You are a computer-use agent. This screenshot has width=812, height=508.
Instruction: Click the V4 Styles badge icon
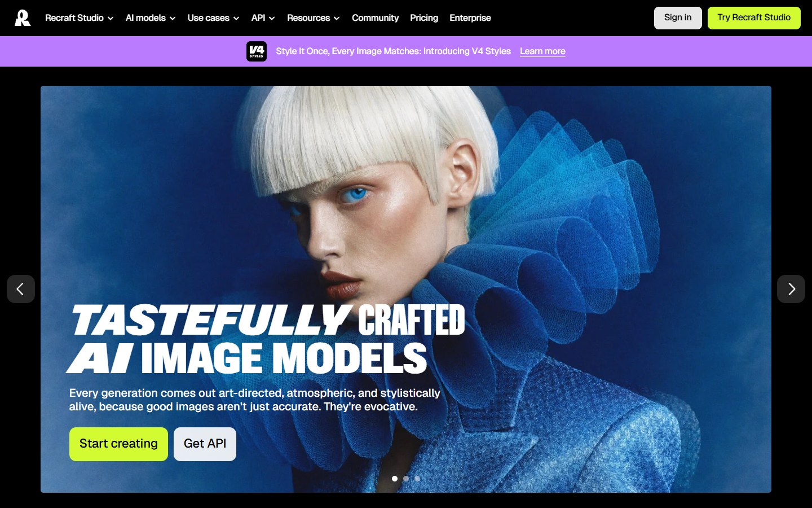(257, 51)
